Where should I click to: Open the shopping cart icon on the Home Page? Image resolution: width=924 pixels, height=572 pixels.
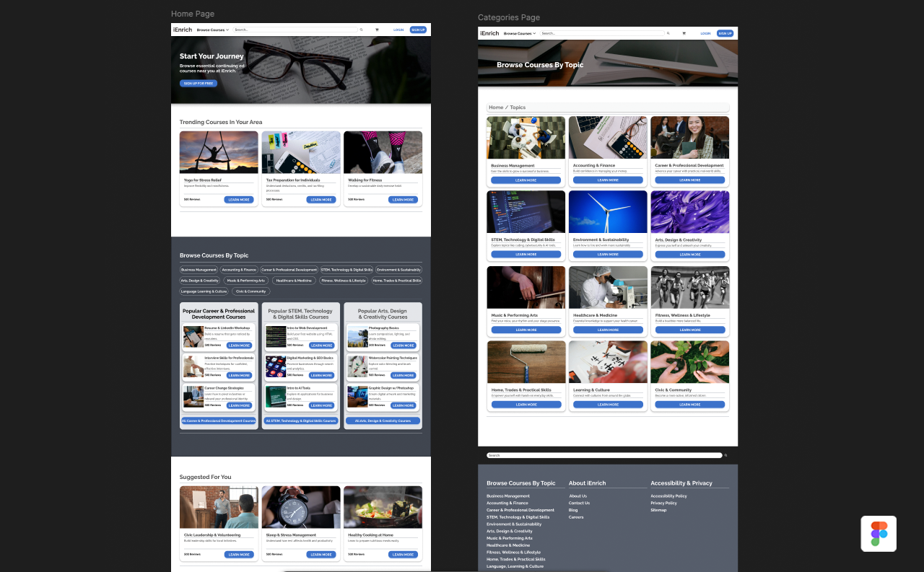pos(377,30)
